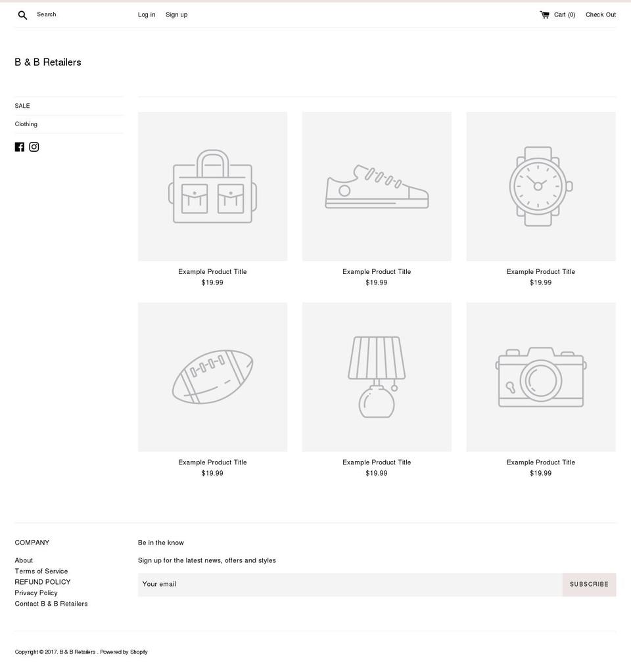Open the camera product placeholder image
631x672 pixels.
pyautogui.click(x=540, y=376)
